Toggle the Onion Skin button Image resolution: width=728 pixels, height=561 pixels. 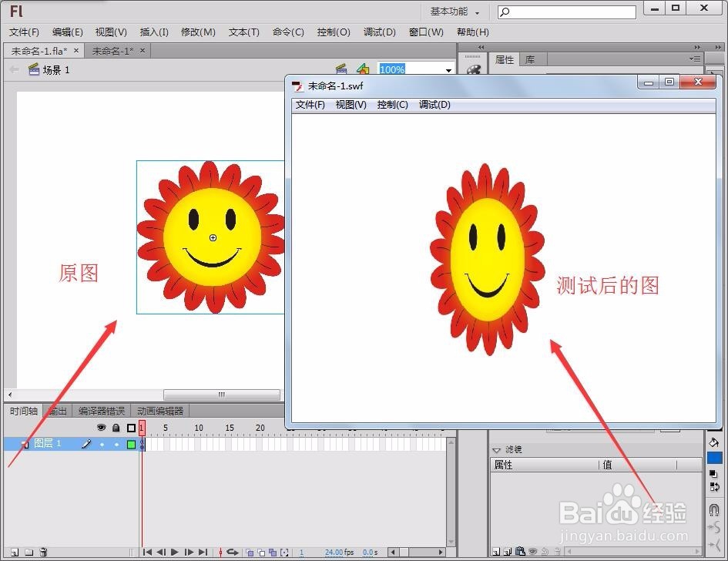(250, 553)
